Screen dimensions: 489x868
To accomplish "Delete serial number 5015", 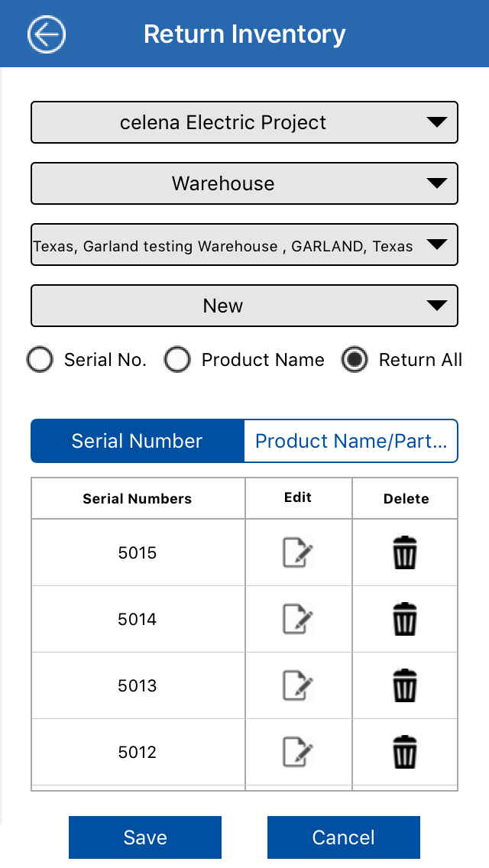I will [405, 552].
